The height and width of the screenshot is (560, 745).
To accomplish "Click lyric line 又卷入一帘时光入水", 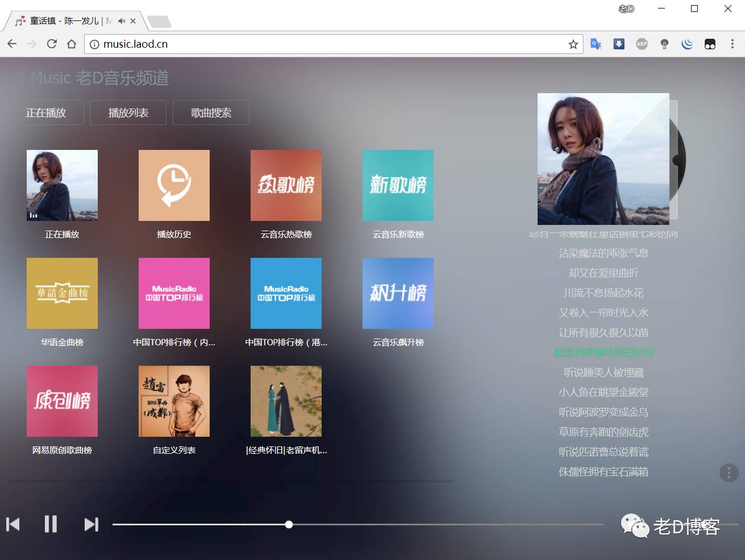I will pyautogui.click(x=604, y=312).
